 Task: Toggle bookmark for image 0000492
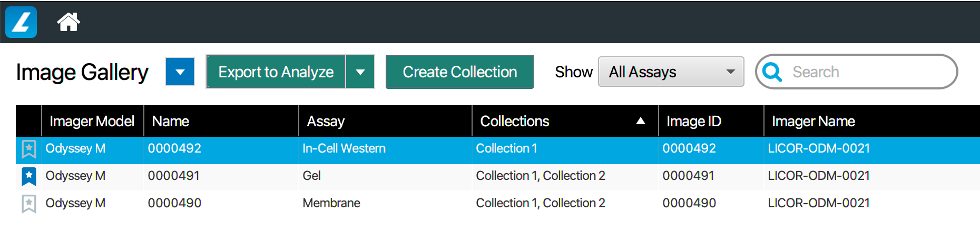29,149
